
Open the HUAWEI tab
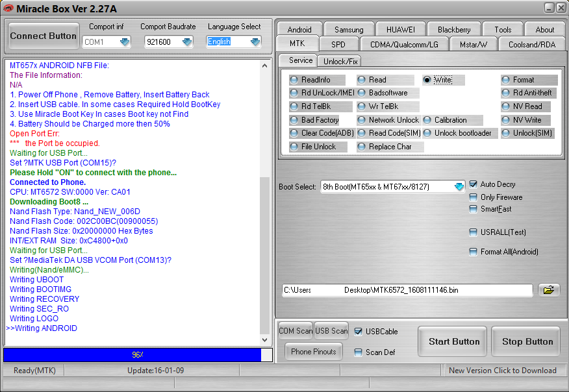[401, 29]
